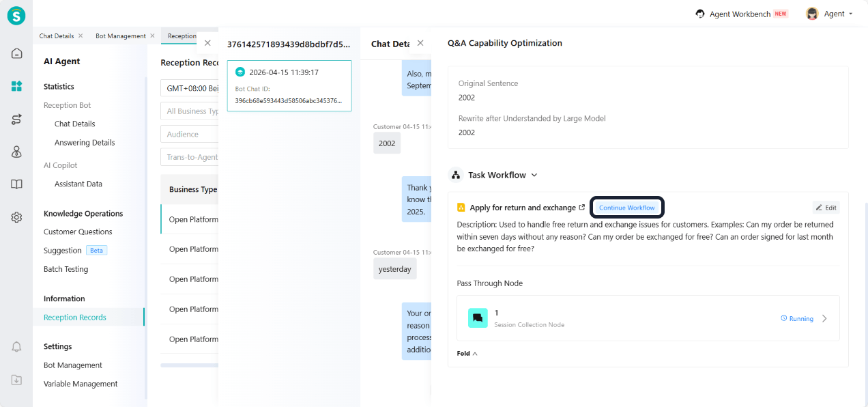Viewport: 868px width, 407px height.
Task: Click the Continue Workflow button
Action: (626, 208)
